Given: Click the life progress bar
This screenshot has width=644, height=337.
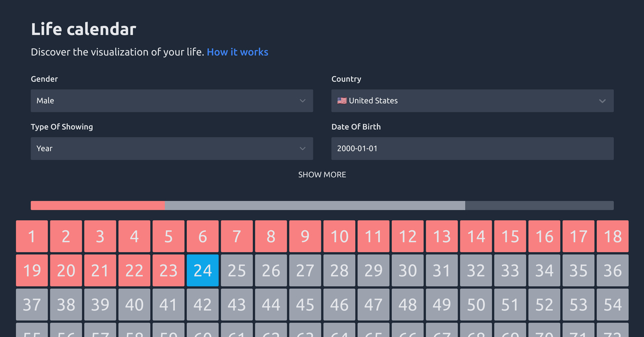Looking at the screenshot, I should point(322,206).
